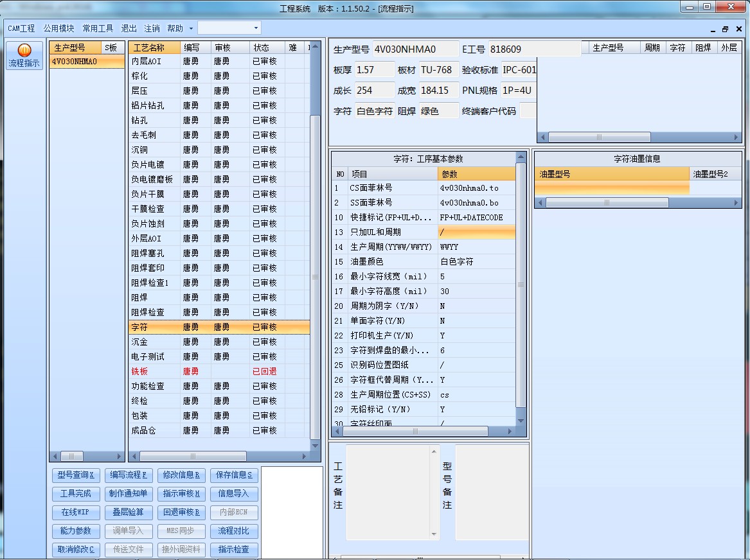Screen dimensions: 750x560
Task: Click the 生产型号 input field
Action: click(x=415, y=49)
